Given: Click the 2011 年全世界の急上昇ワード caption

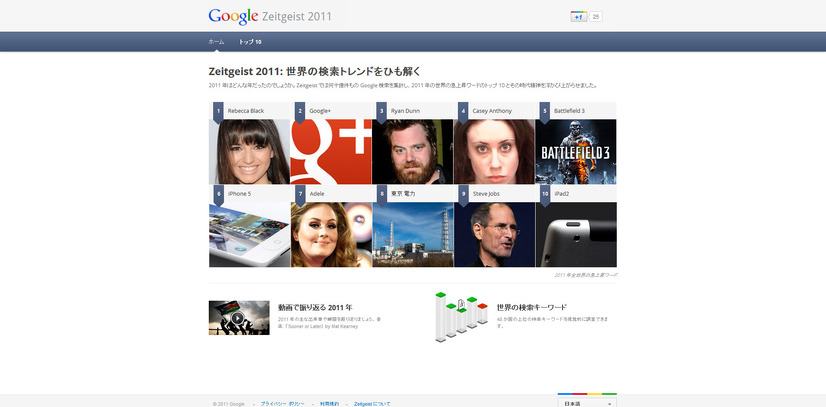Looking at the screenshot, I should coord(585,275).
